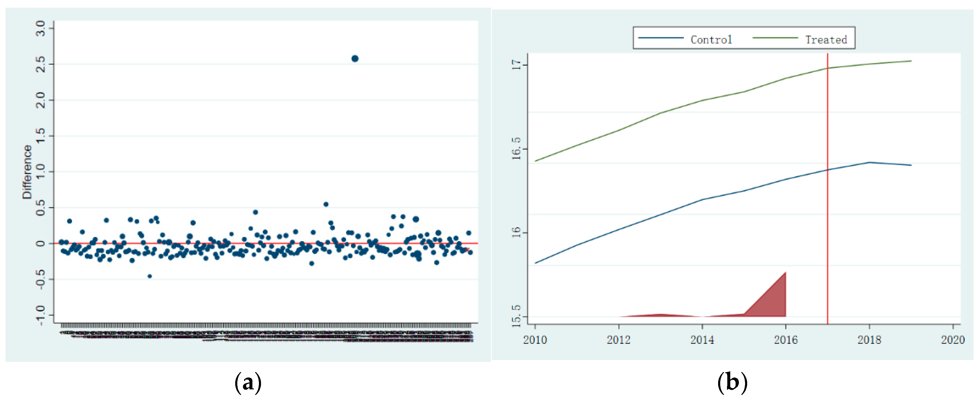The height and width of the screenshot is (403, 980).
Task: Click the '(b)' panel caption
Action: pyautogui.click(x=732, y=383)
